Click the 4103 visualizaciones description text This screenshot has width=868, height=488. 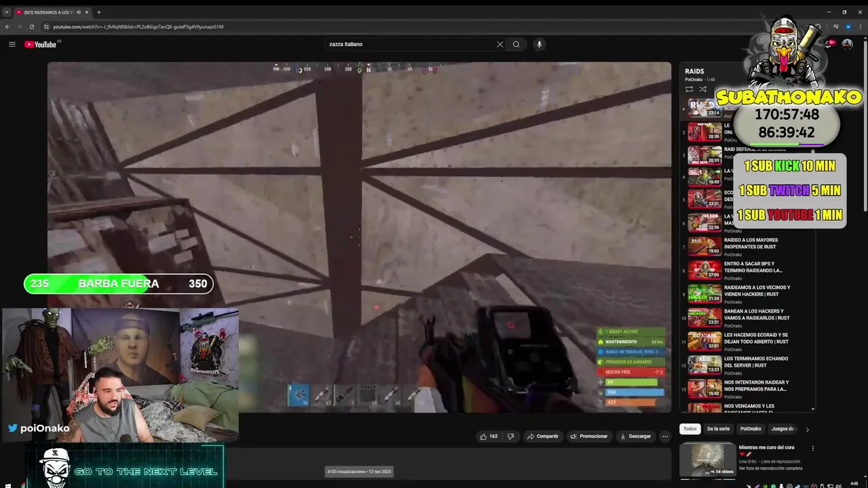359,472
